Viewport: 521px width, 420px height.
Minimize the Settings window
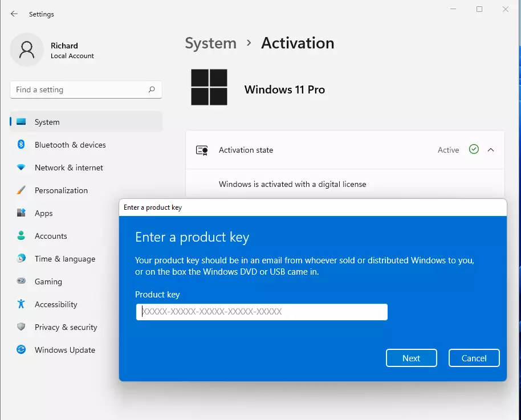(453, 9)
